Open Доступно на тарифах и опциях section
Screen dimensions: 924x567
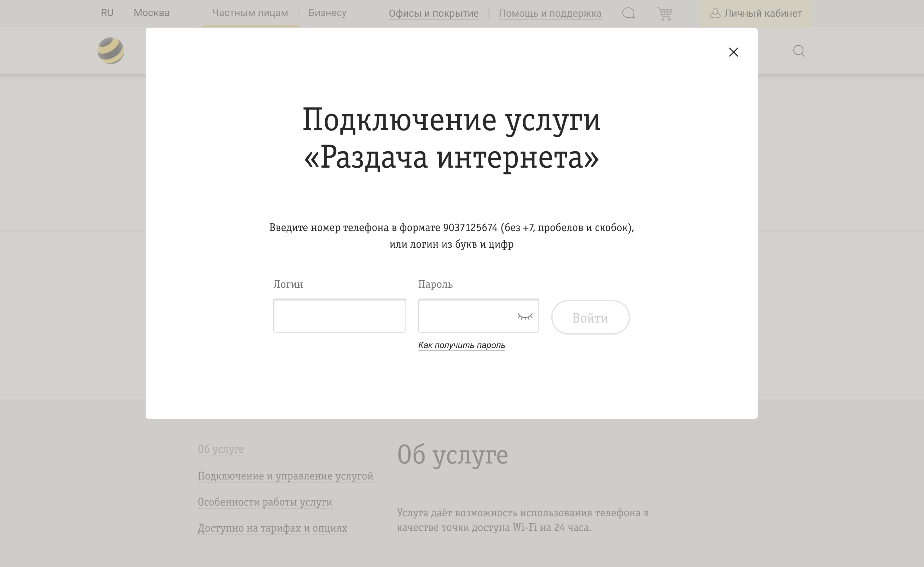coord(272,528)
